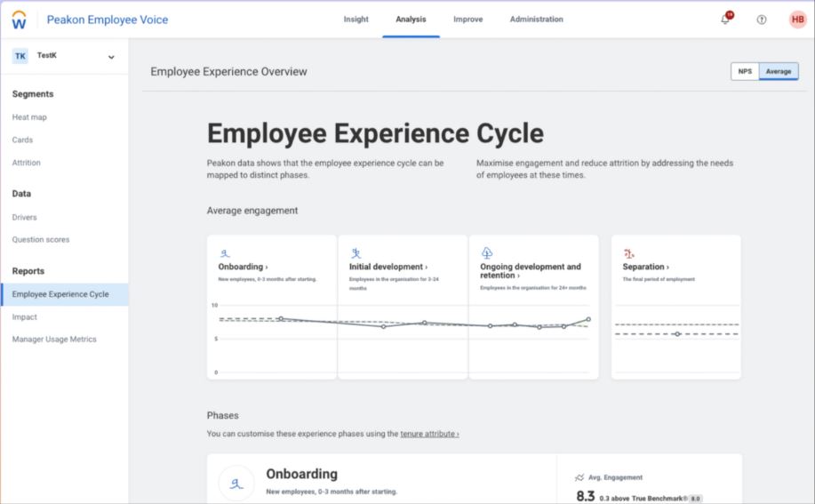Click the Phases section heading
Viewport: 815px width, 504px height.
coord(222,416)
